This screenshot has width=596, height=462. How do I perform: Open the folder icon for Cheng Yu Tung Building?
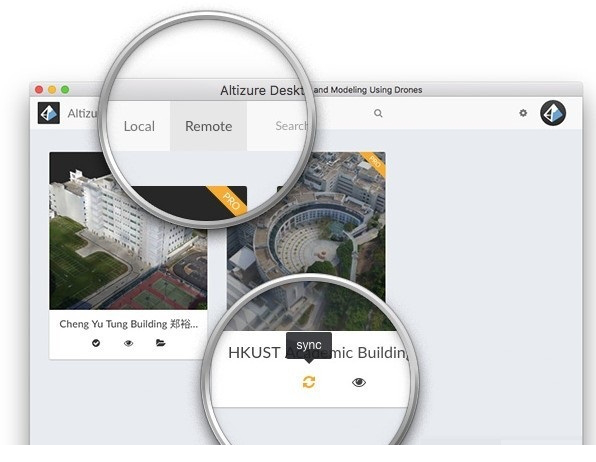click(x=160, y=343)
